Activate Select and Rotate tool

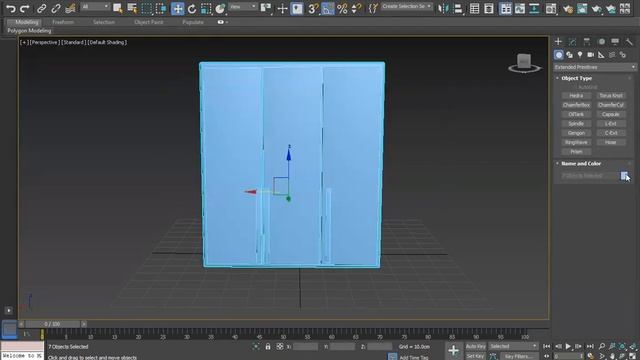192,8
